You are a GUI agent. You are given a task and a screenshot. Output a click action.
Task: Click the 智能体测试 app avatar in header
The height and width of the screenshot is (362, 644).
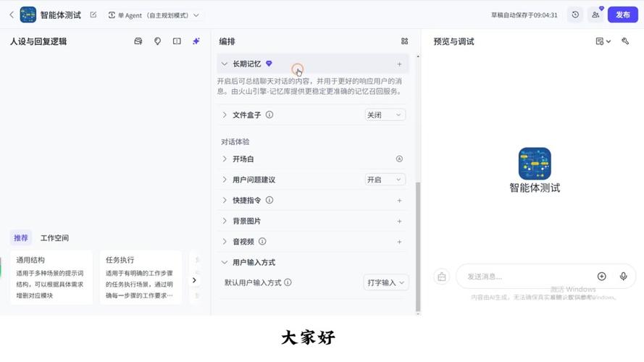(x=28, y=14)
